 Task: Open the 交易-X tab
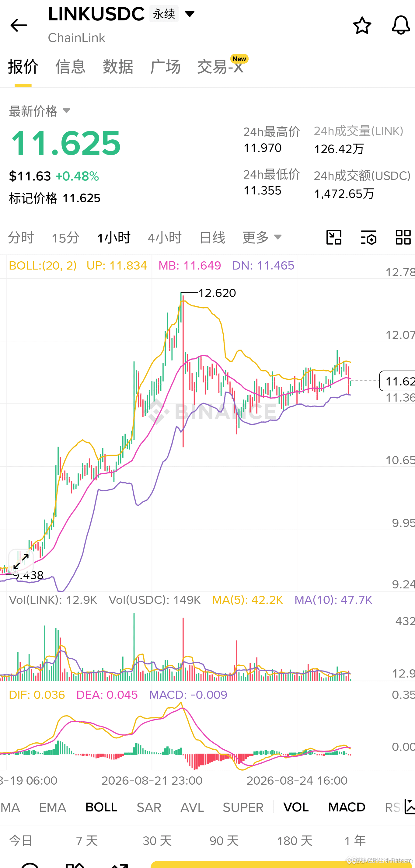pyautogui.click(x=220, y=66)
